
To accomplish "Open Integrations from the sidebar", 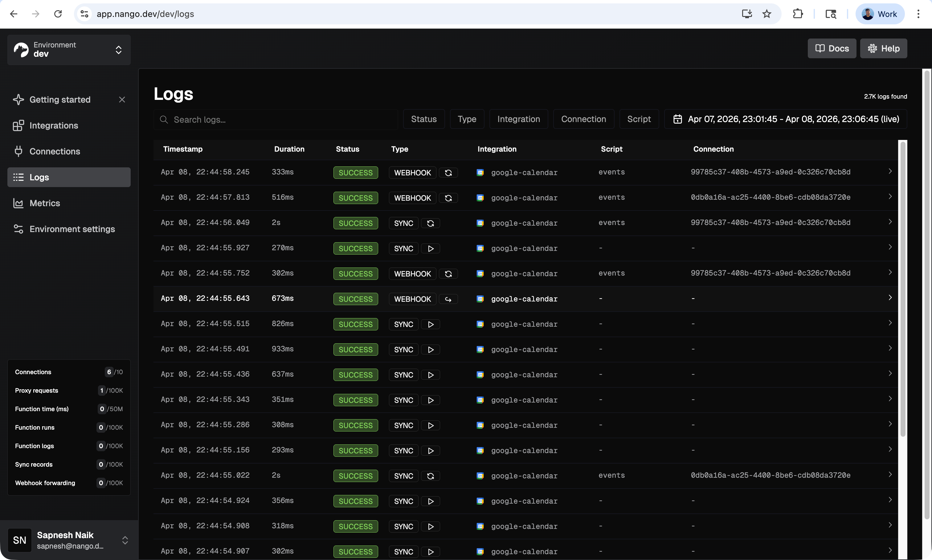I will (54, 126).
